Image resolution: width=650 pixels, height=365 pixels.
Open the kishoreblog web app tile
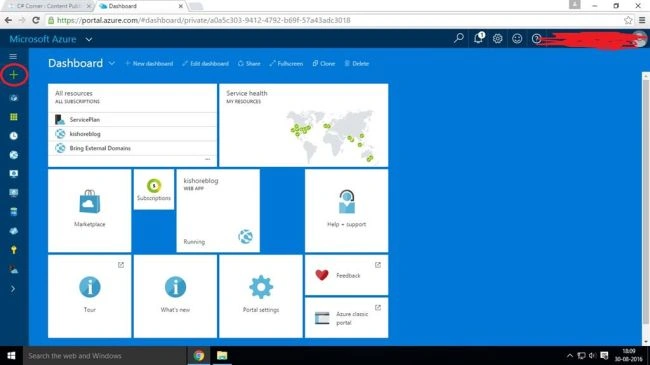point(218,210)
